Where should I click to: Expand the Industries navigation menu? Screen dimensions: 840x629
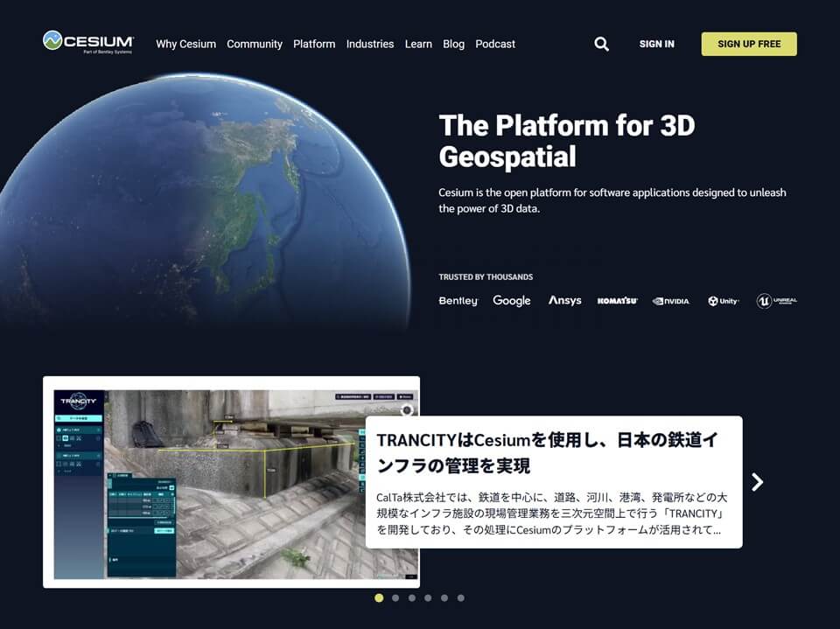click(x=370, y=44)
